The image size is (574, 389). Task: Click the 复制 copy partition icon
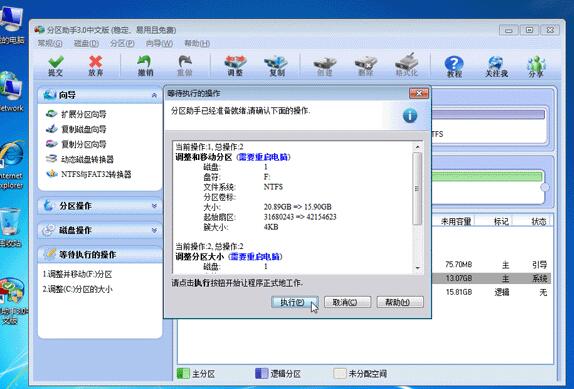point(276,66)
